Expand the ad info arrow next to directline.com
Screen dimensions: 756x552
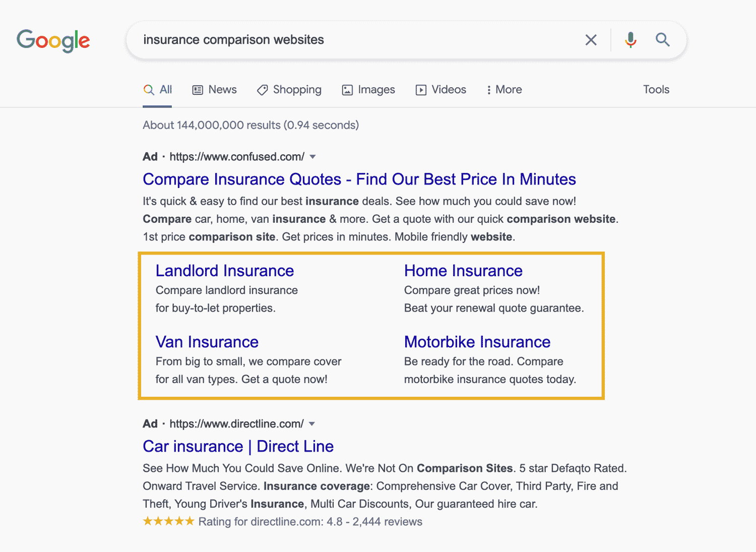pos(312,424)
